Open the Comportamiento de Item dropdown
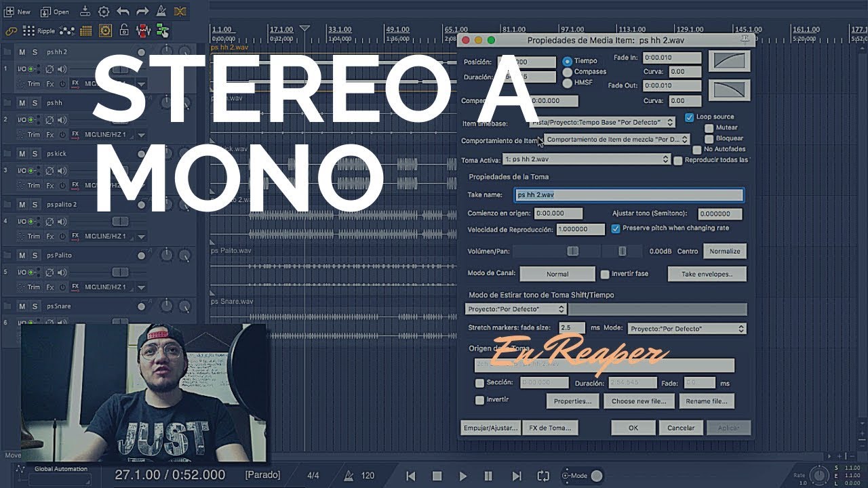This screenshot has width=868, height=488. (616, 139)
